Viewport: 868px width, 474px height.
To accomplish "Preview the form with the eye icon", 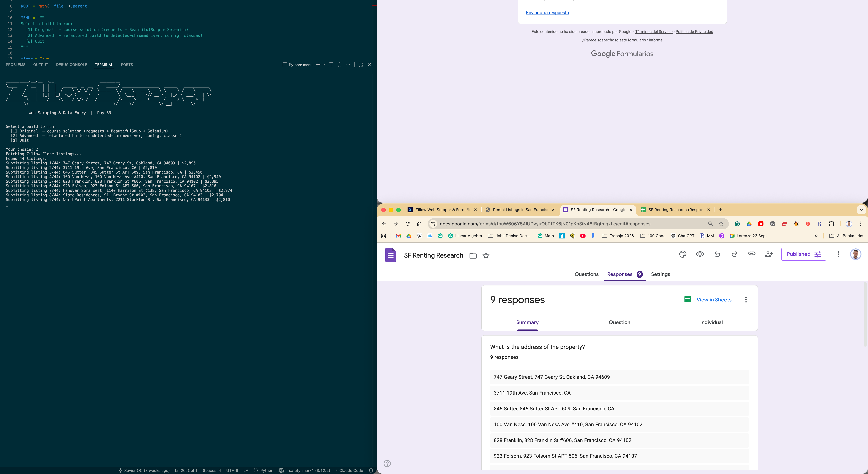I will pyautogui.click(x=700, y=254).
